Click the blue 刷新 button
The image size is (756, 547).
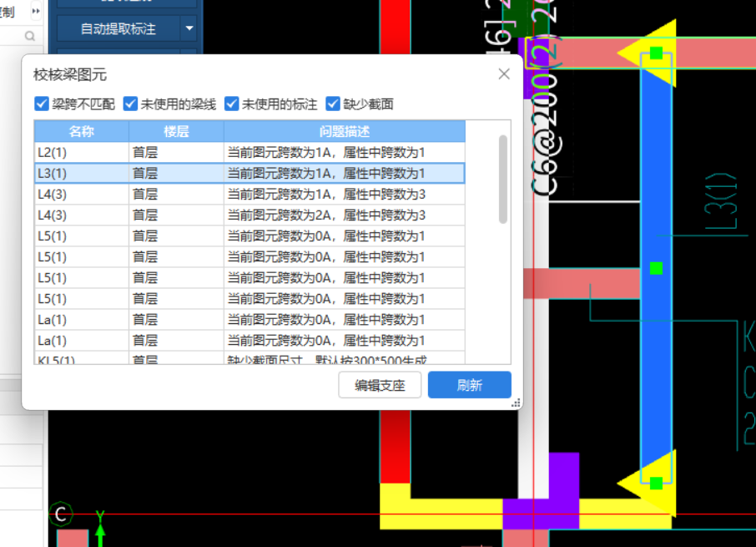point(469,385)
